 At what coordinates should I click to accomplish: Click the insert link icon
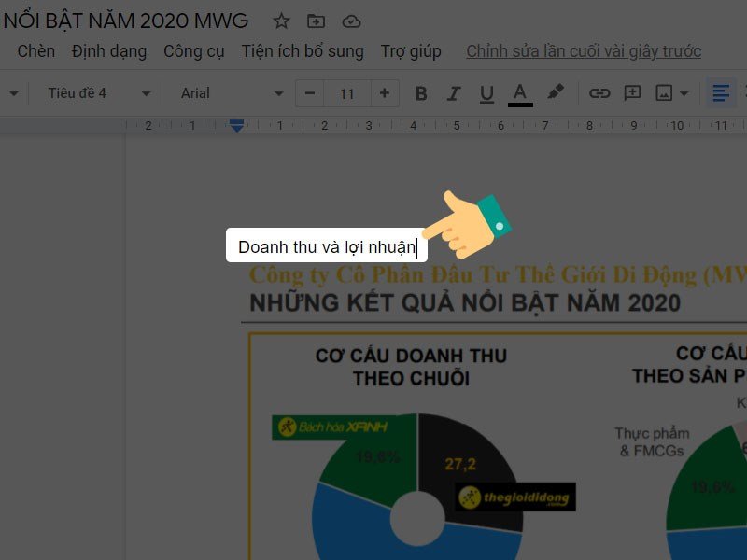coord(599,92)
